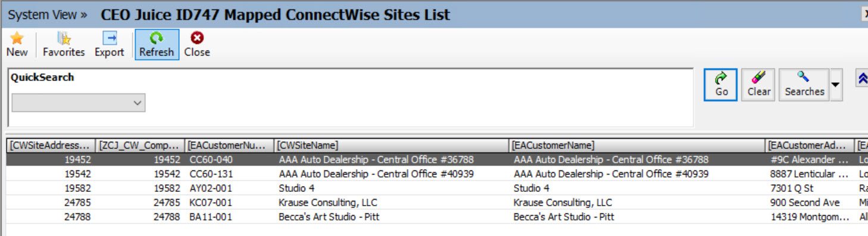Collapse the search panel with double chevron
The width and height of the screenshot is (868, 236).
click(x=862, y=78)
